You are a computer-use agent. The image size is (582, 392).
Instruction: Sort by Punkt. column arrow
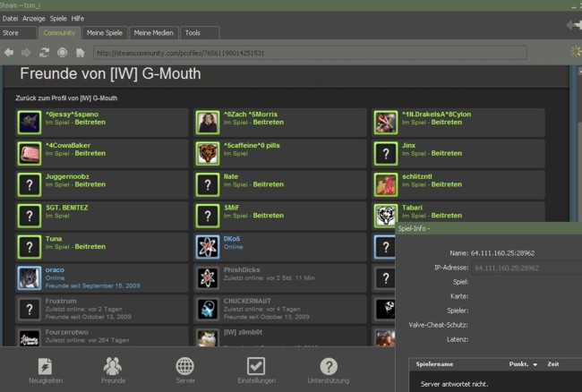(x=535, y=364)
